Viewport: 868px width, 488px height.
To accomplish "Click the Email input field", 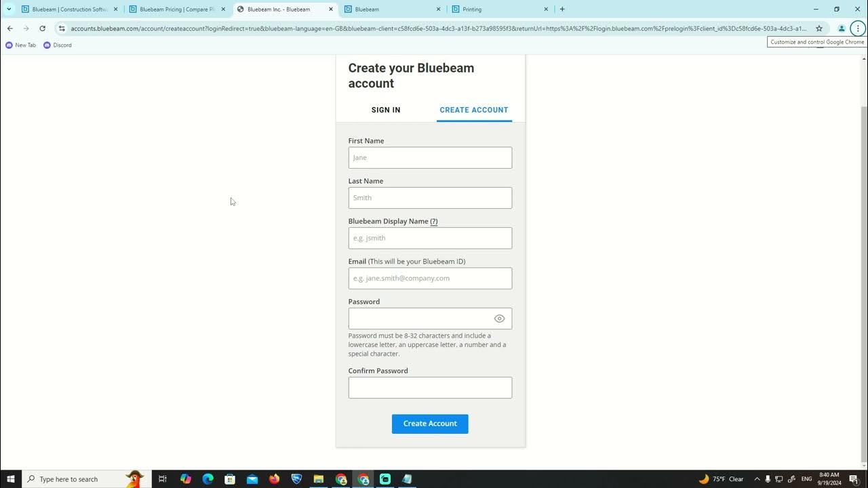I will click(x=430, y=278).
